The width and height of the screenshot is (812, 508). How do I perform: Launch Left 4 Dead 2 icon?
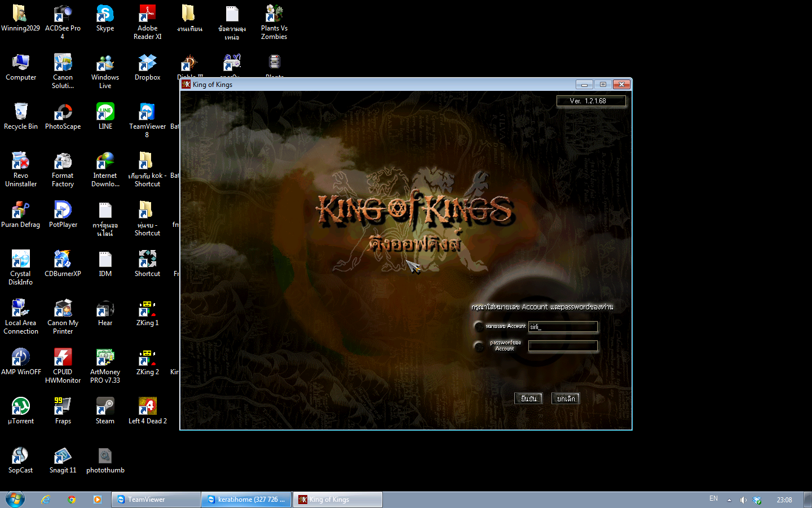coord(147,411)
